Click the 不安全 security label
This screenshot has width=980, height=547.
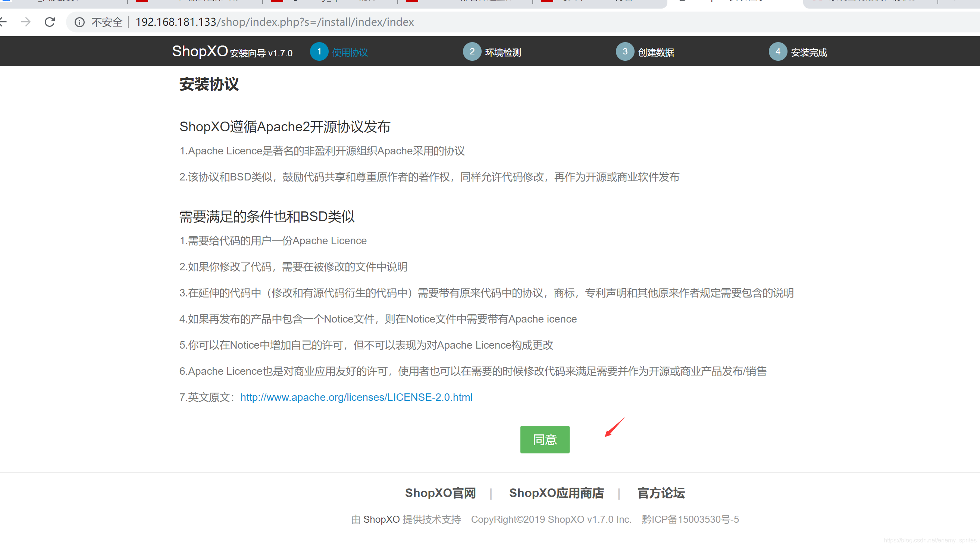(107, 22)
